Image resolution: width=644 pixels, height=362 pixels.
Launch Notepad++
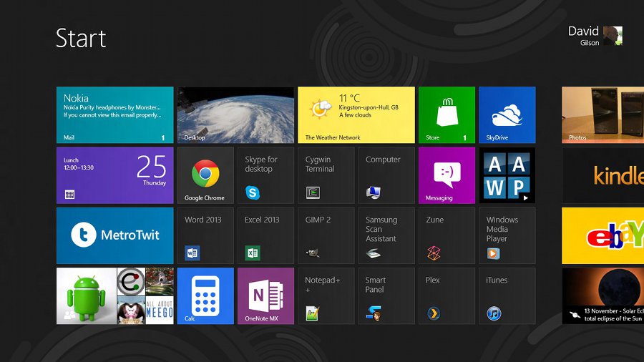click(x=326, y=296)
